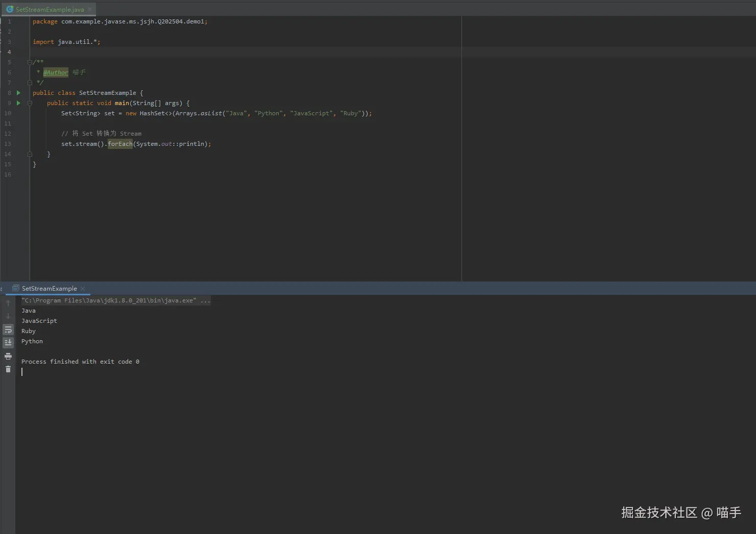756x534 pixels.
Task: Click the print console output icon
Action: [x=8, y=356]
